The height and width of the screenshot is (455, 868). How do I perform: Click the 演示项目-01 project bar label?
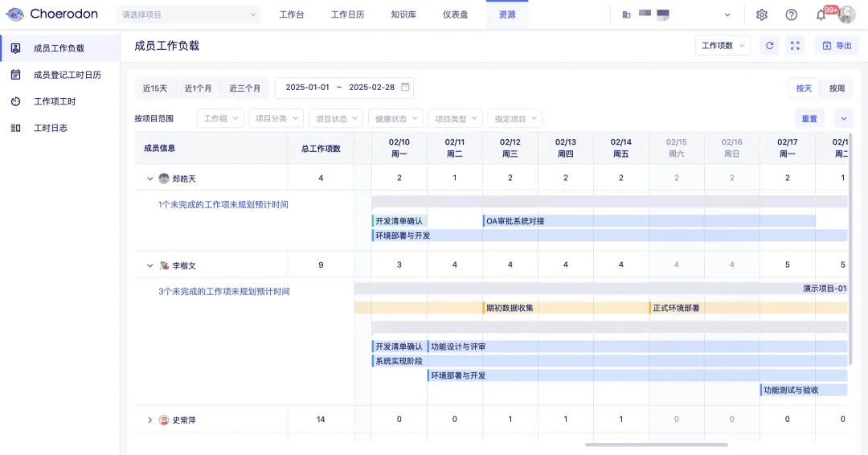pyautogui.click(x=825, y=289)
